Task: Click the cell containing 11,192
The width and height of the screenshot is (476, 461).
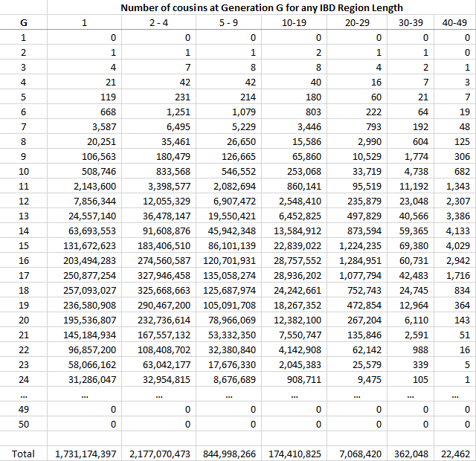Action: pyautogui.click(x=411, y=186)
